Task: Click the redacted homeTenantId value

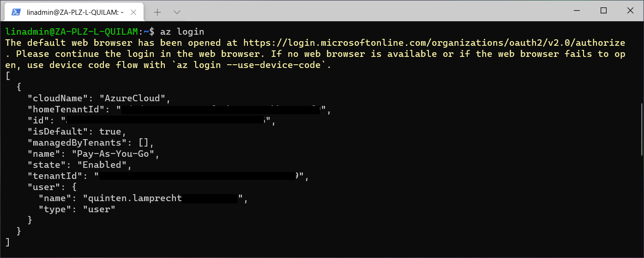Action: (x=223, y=109)
